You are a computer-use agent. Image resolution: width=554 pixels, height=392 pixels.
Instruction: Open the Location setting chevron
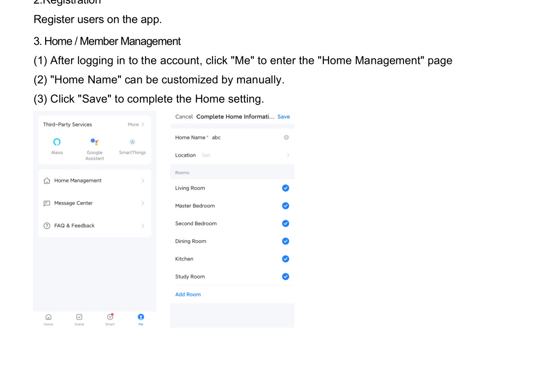tap(288, 156)
